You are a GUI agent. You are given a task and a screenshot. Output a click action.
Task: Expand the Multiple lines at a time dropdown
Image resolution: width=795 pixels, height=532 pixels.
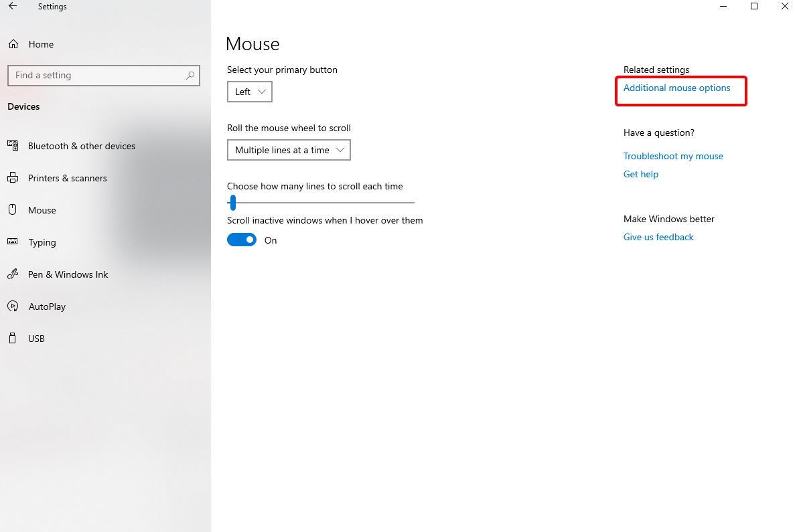pyautogui.click(x=289, y=150)
